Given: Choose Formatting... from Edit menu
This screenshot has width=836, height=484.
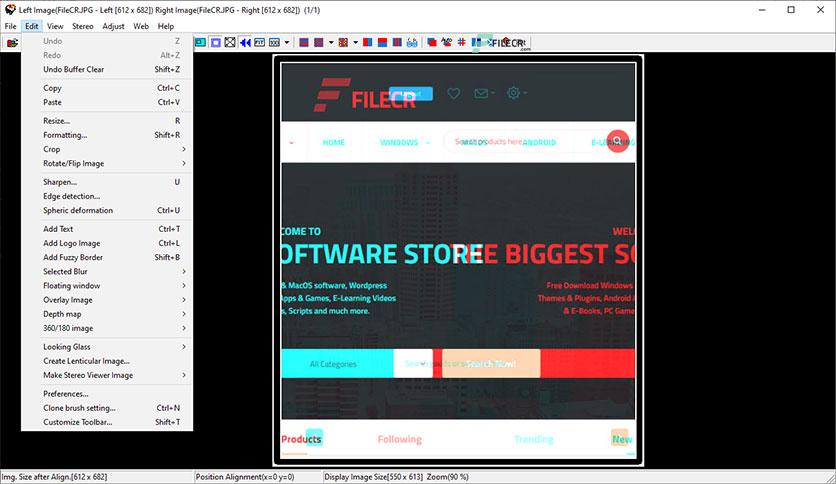Looking at the screenshot, I should click(107, 135).
